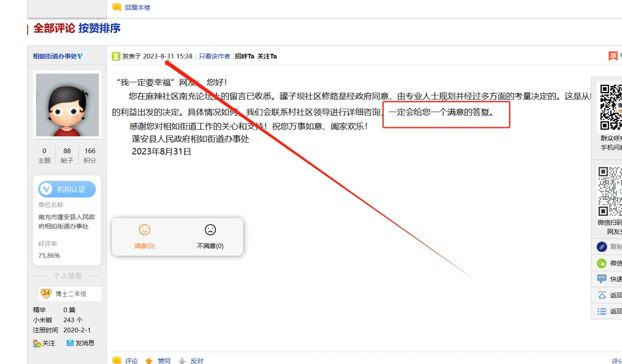Click the gray 反对 downvote arrow
This screenshot has height=364, width=622.
tap(182, 361)
